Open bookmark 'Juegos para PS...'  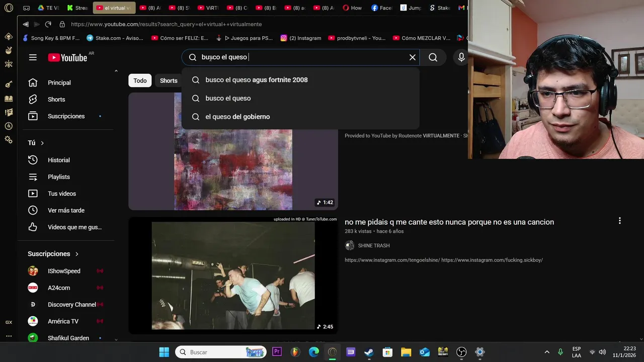pyautogui.click(x=244, y=38)
